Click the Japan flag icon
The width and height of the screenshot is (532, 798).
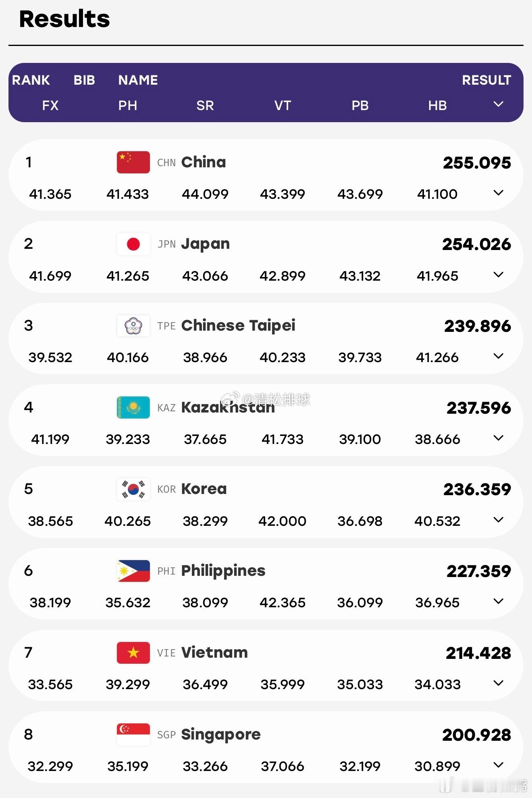133,244
